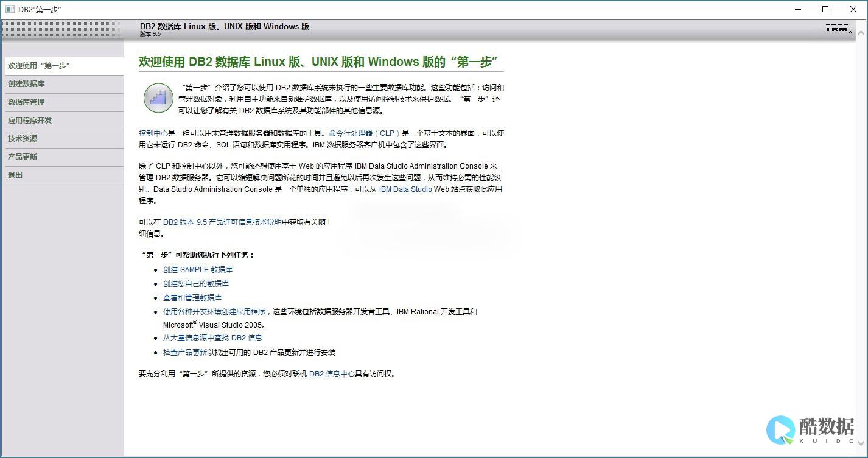Click the First Steps staircase icon
Viewport: 868px width, 458px height.
coord(158,98)
